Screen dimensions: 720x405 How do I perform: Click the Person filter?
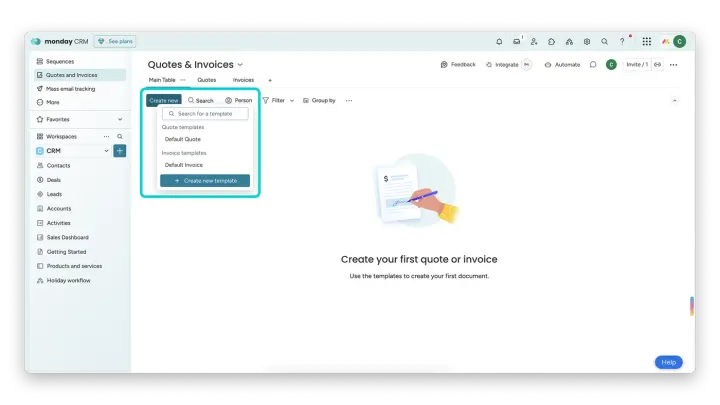(x=239, y=101)
